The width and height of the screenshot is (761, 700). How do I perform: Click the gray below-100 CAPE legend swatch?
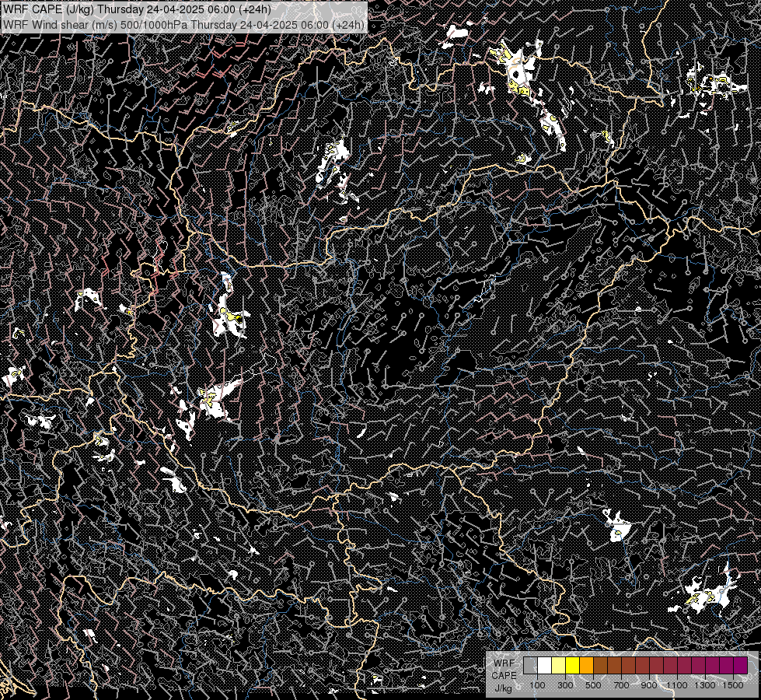pos(530,665)
